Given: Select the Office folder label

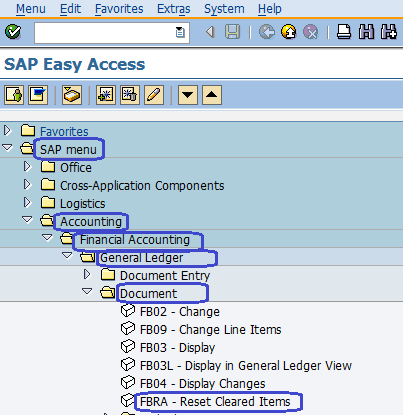Looking at the screenshot, I should coord(76,167).
